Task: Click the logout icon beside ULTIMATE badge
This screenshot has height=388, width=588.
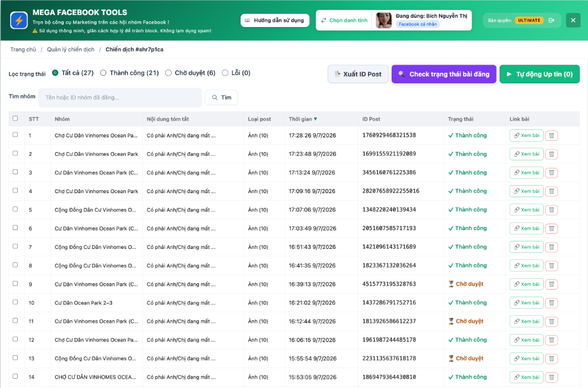Action: click(x=551, y=20)
